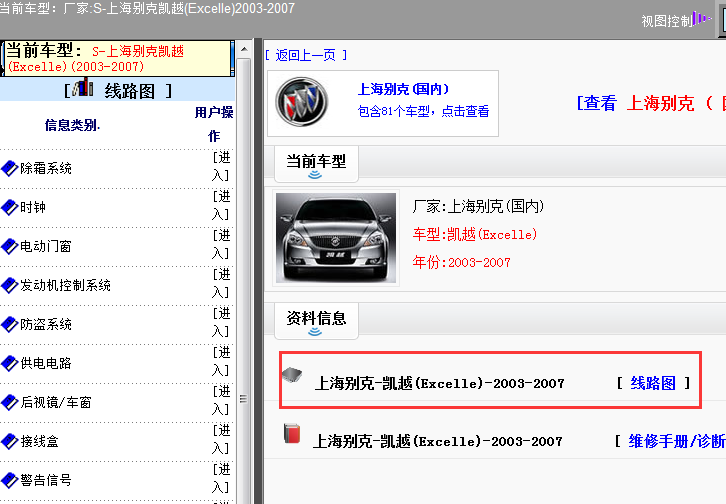
Task: Click the 线路图 panel header
Action: (118, 90)
